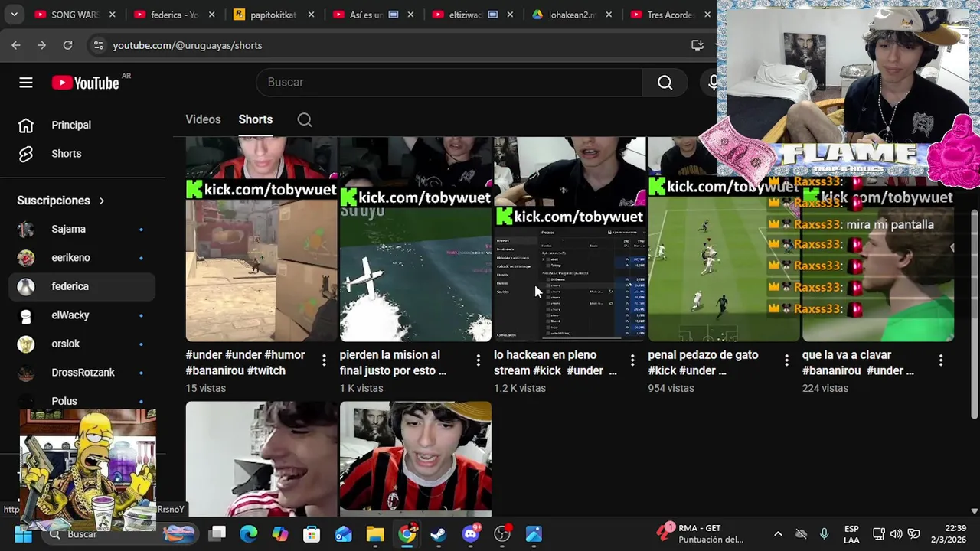Click the ESP LAA language indicator

point(851,534)
